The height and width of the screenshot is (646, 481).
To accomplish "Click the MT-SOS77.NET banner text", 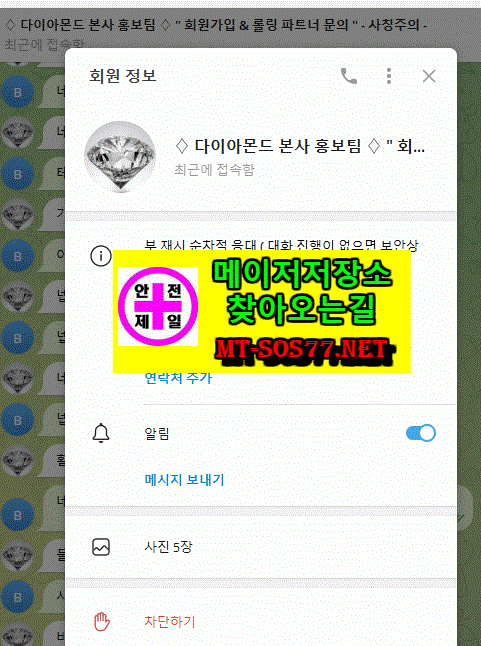I will [304, 351].
